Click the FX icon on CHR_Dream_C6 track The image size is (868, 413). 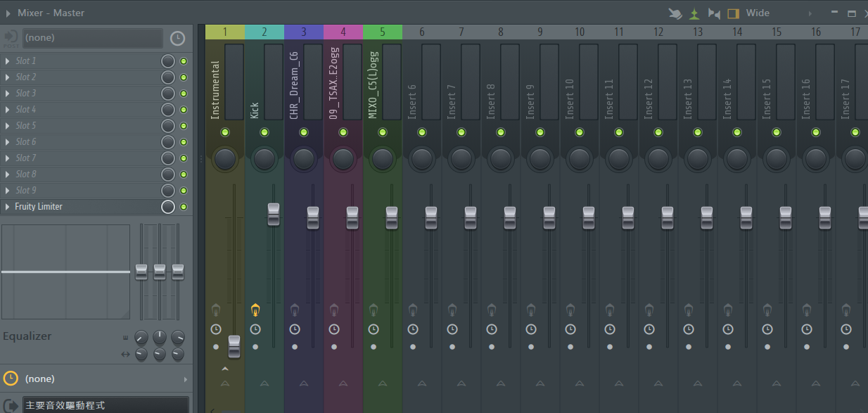295,309
